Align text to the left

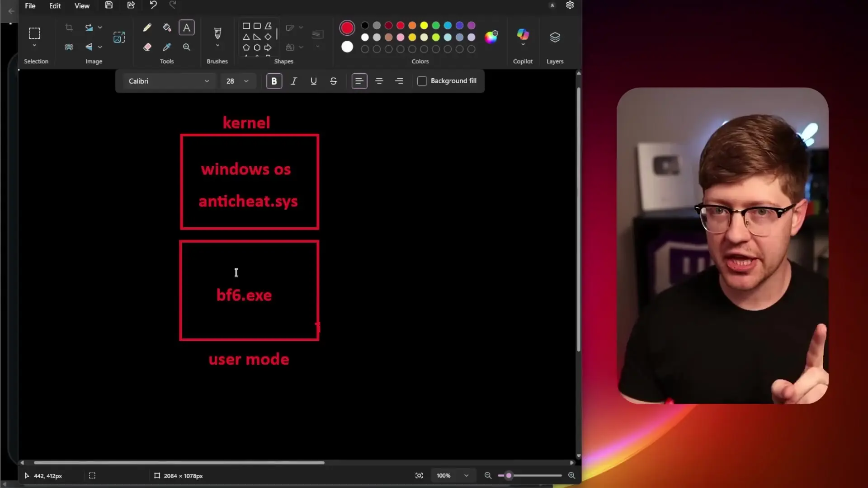pos(359,81)
